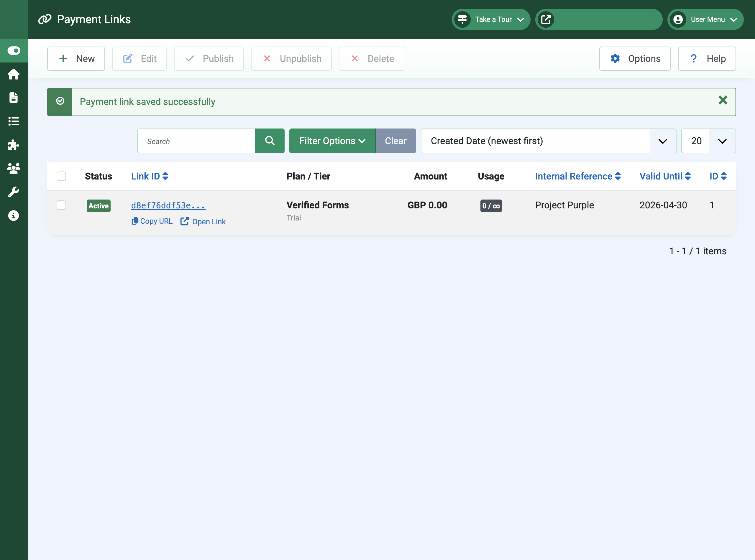Select the checkbox for the Active payment link

point(61,205)
